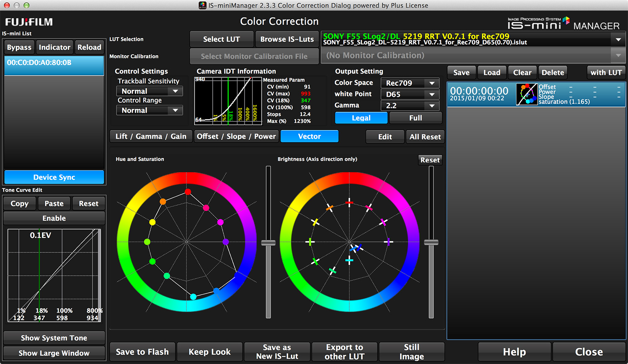
Task: Switch to Lift / Gamma / Gain tab
Action: (x=151, y=136)
